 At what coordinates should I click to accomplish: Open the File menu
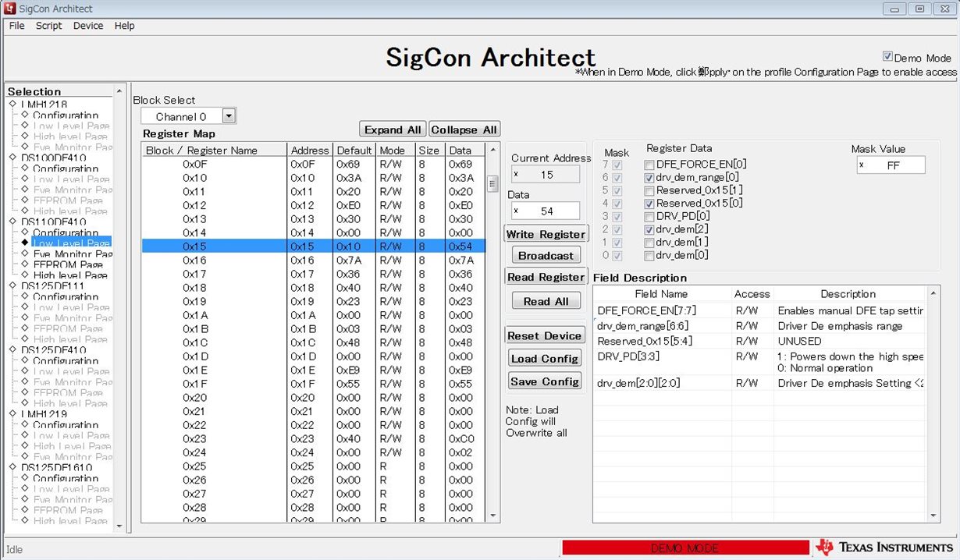coord(16,26)
